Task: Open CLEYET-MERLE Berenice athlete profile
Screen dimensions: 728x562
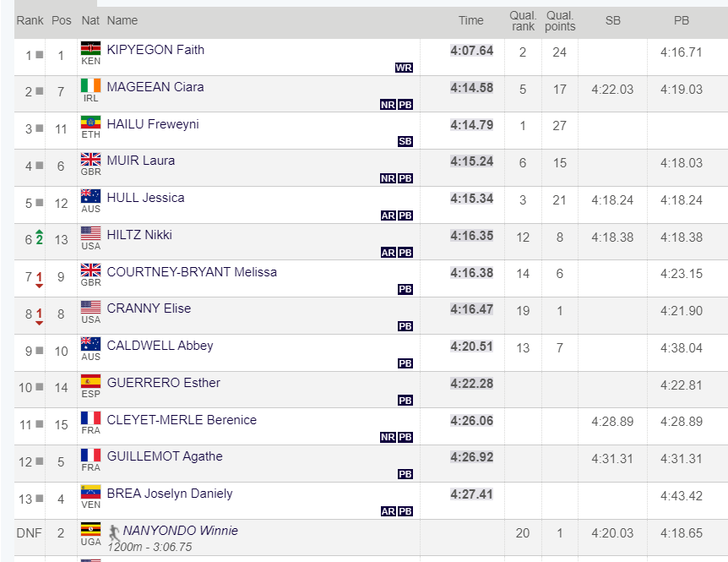Action: [x=182, y=420]
